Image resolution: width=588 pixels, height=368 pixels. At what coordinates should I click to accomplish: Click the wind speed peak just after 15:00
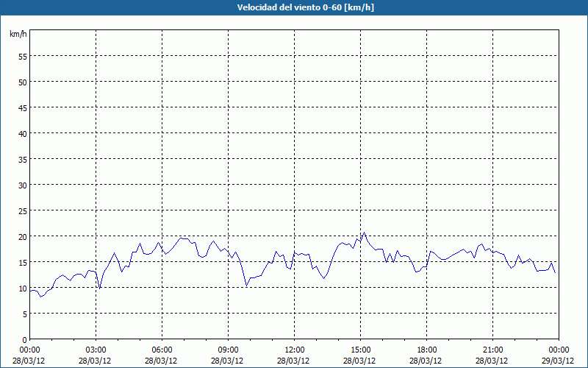pyautogui.click(x=364, y=233)
